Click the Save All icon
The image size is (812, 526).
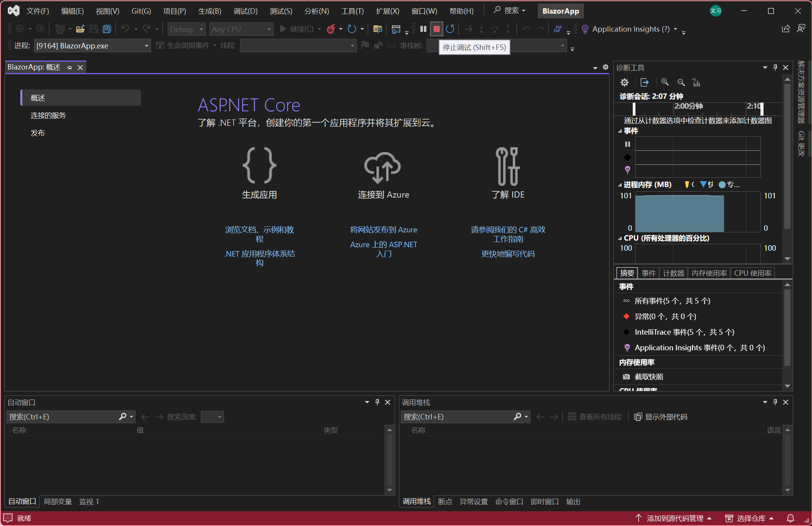pyautogui.click(x=107, y=29)
